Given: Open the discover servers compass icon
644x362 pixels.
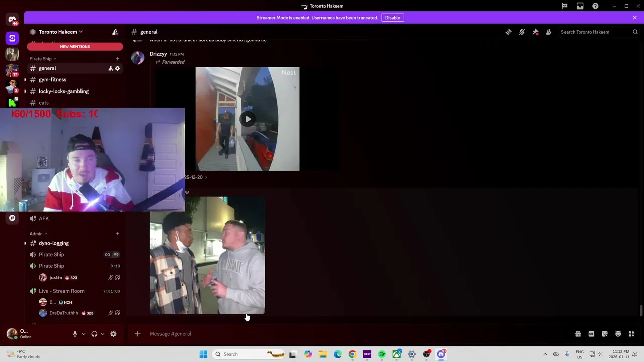Looking at the screenshot, I should click(x=12, y=218).
